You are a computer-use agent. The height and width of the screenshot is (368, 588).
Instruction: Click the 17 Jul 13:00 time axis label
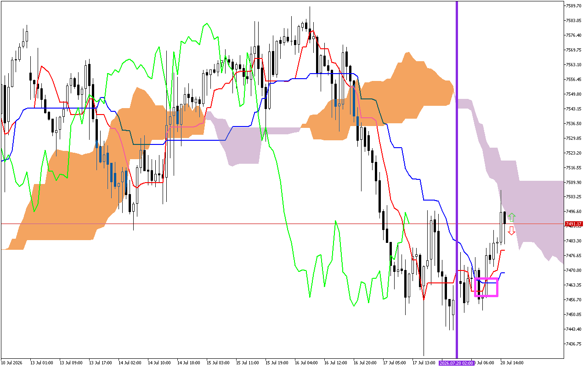pyautogui.click(x=424, y=363)
